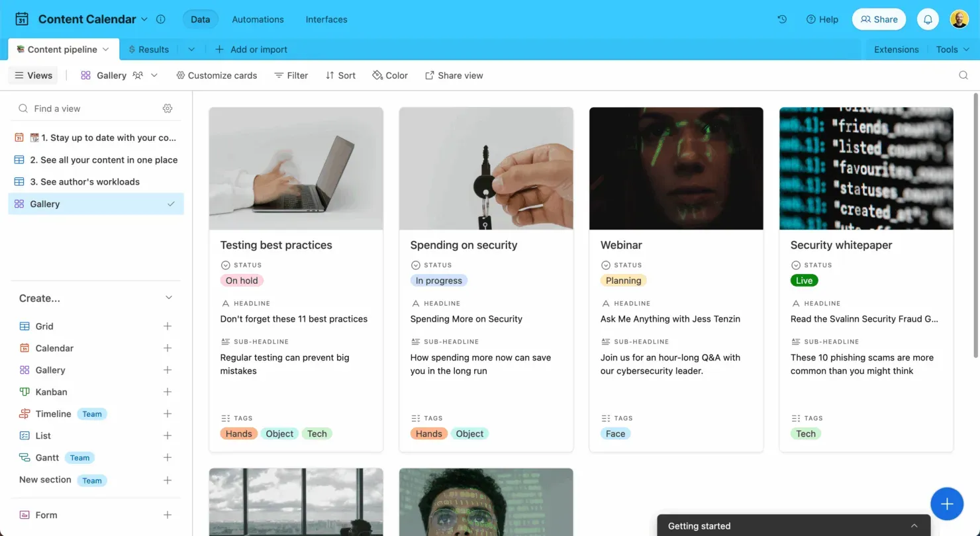
Task: Click Customize cards button
Action: tap(217, 75)
